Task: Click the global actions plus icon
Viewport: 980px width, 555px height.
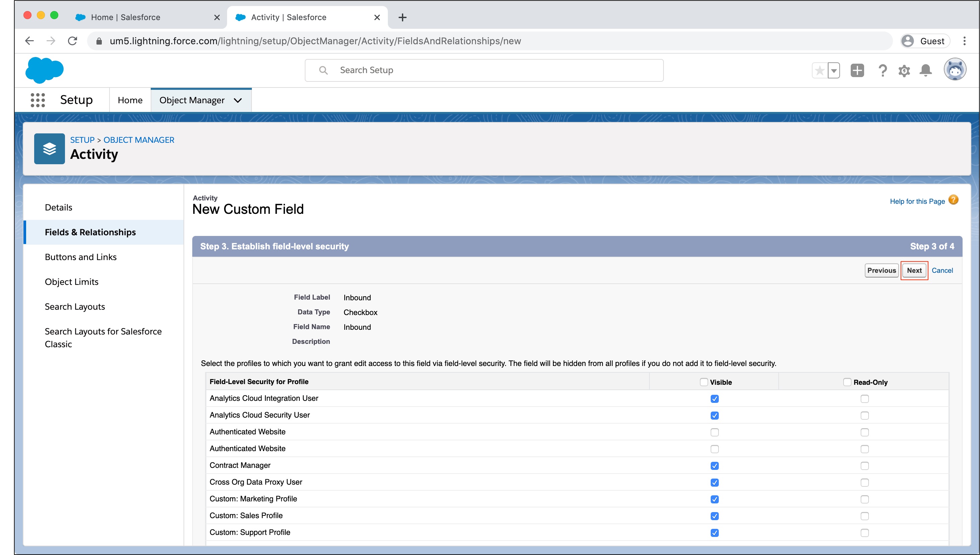Action: pyautogui.click(x=857, y=70)
